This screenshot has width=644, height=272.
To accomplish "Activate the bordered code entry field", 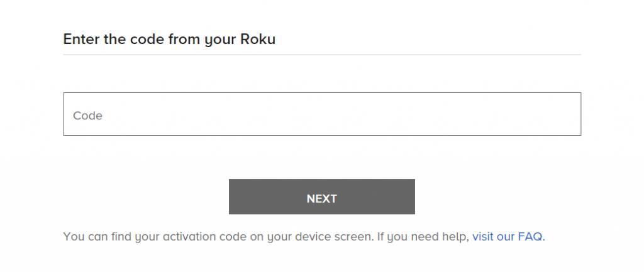I will click(322, 114).
